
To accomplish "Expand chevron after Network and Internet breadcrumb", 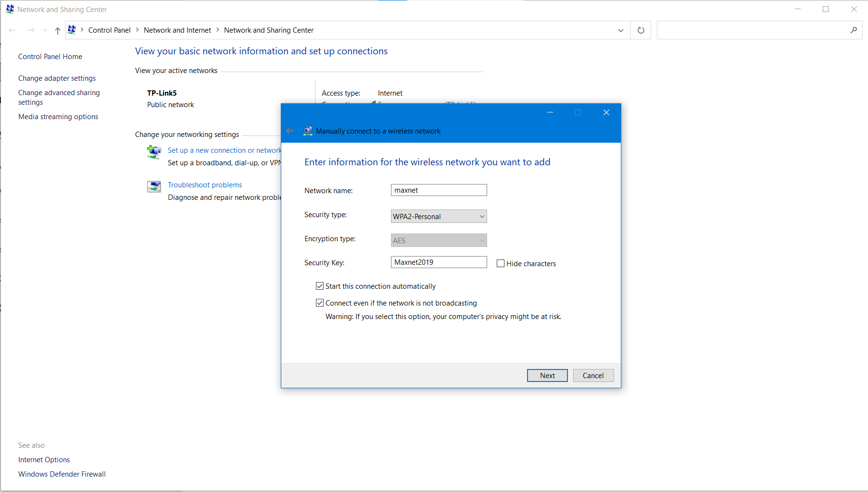I will click(x=218, y=30).
